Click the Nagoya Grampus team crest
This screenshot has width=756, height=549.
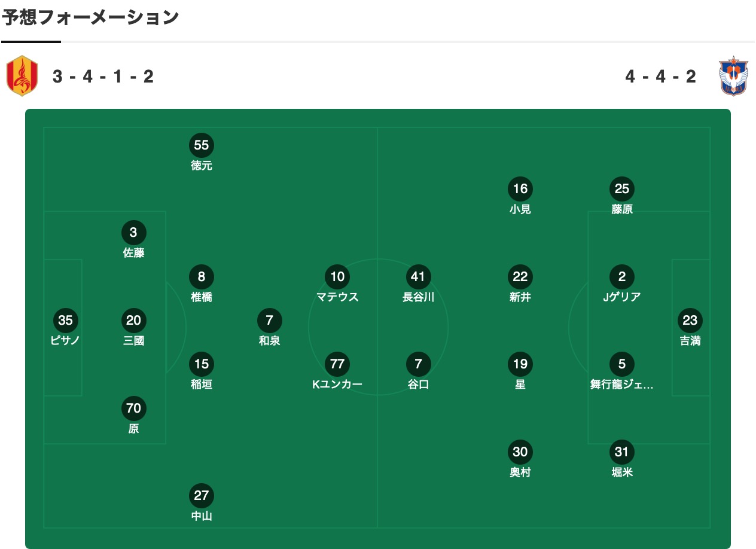tap(22, 76)
